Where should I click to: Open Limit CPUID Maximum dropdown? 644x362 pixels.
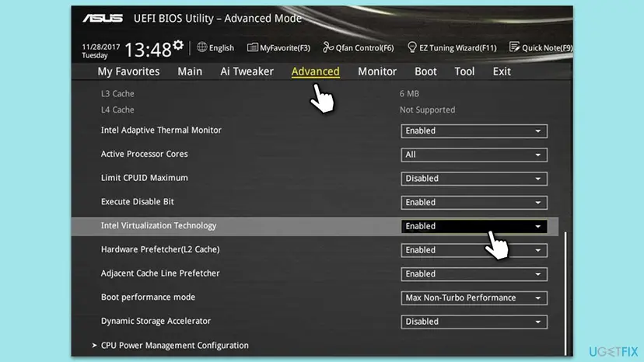coord(474,179)
